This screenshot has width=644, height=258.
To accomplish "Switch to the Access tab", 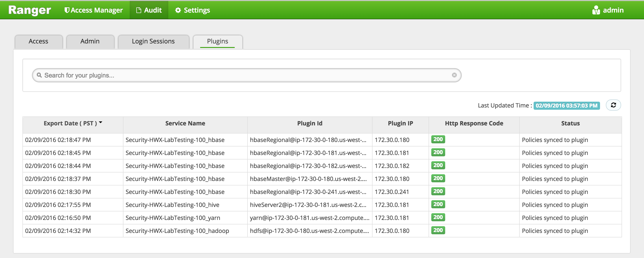I will [x=38, y=41].
